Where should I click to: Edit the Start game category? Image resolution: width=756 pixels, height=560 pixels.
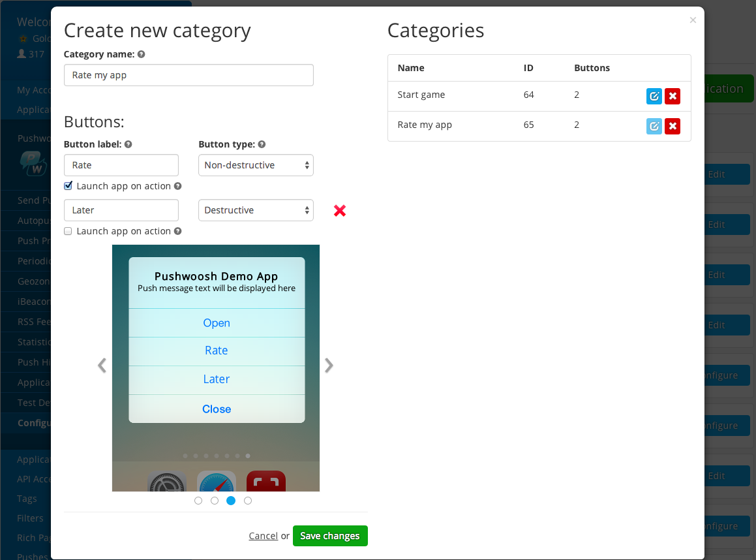654,96
